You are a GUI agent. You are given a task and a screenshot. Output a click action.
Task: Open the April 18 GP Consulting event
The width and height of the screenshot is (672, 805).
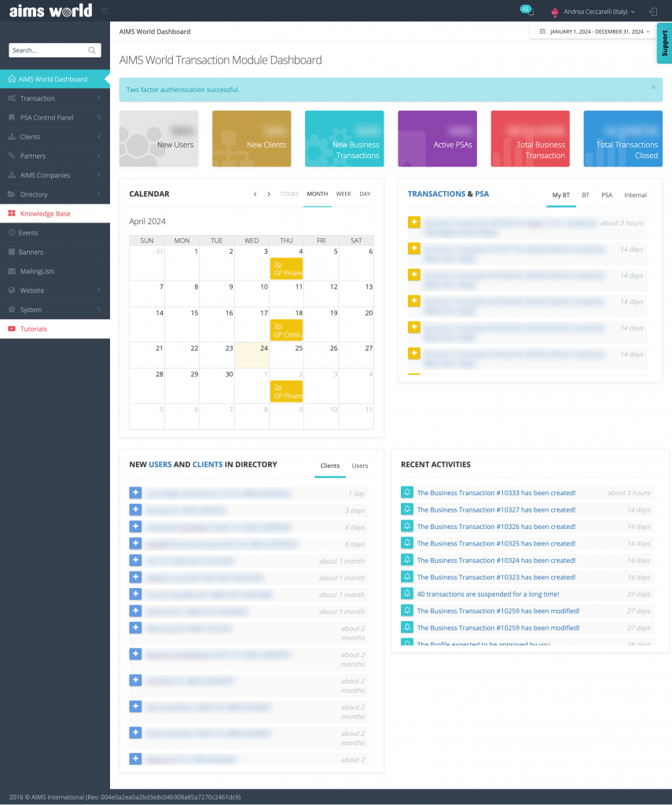286,330
